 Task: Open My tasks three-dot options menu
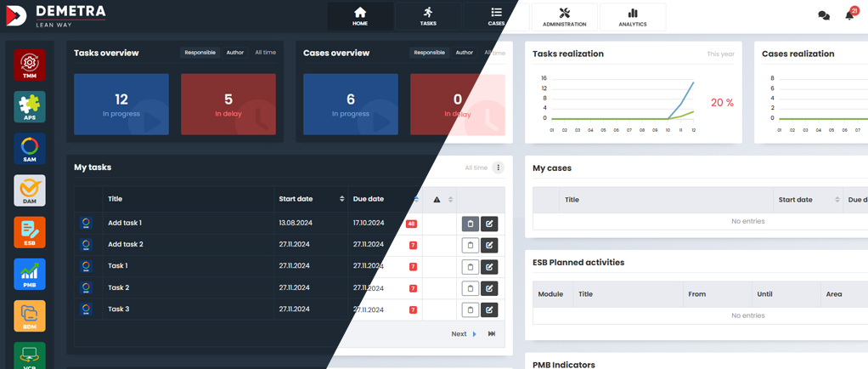[499, 168]
